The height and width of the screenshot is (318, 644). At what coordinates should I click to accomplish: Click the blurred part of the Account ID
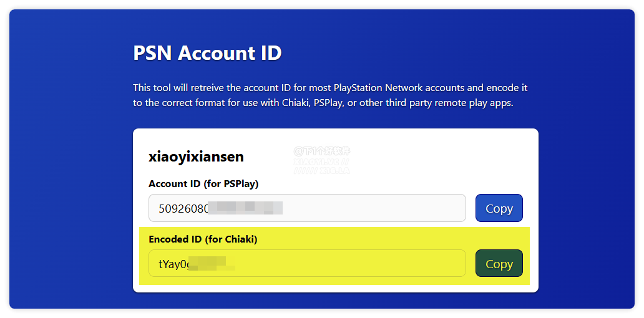(x=245, y=208)
